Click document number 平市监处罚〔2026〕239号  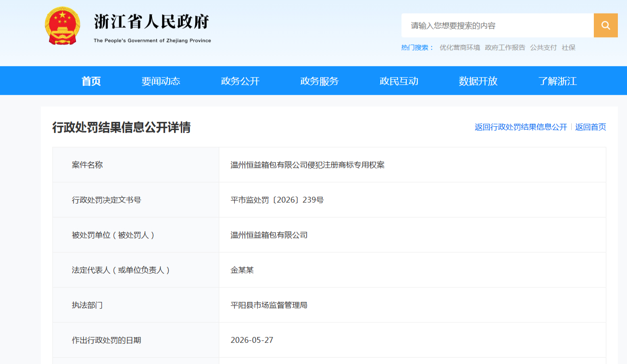coord(277,200)
